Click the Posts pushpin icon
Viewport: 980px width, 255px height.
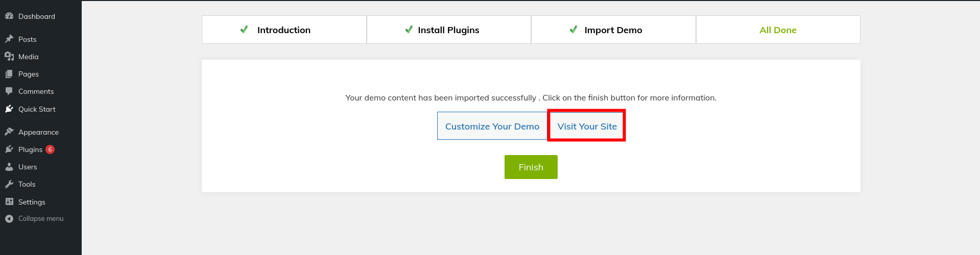coord(9,39)
